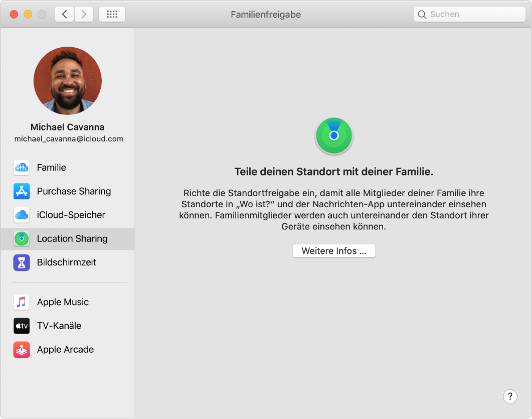The image size is (532, 419).
Task: Click the Purchase Sharing App Store icon
Action: pyautogui.click(x=22, y=191)
